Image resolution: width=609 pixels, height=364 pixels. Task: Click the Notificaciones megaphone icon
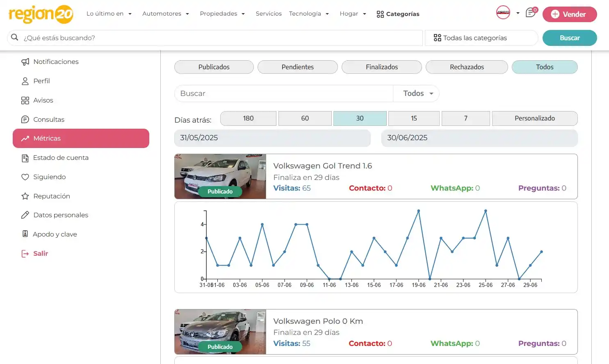pyautogui.click(x=25, y=62)
